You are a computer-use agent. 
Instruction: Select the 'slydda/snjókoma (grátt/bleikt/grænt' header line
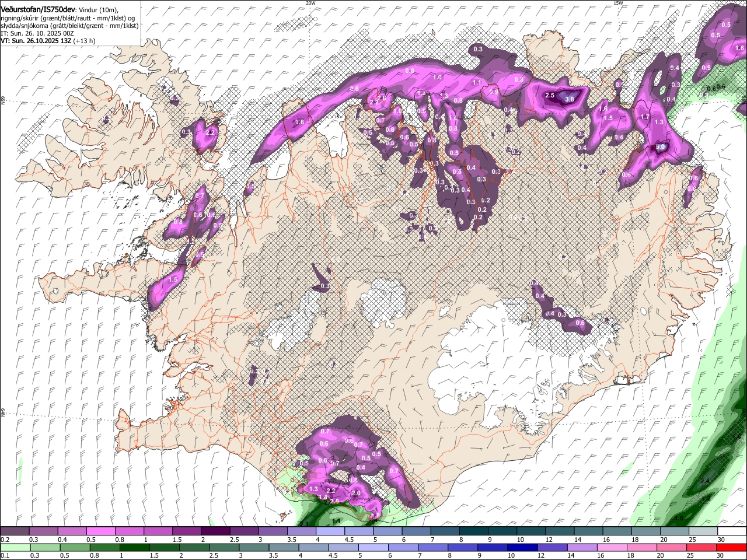point(69,26)
